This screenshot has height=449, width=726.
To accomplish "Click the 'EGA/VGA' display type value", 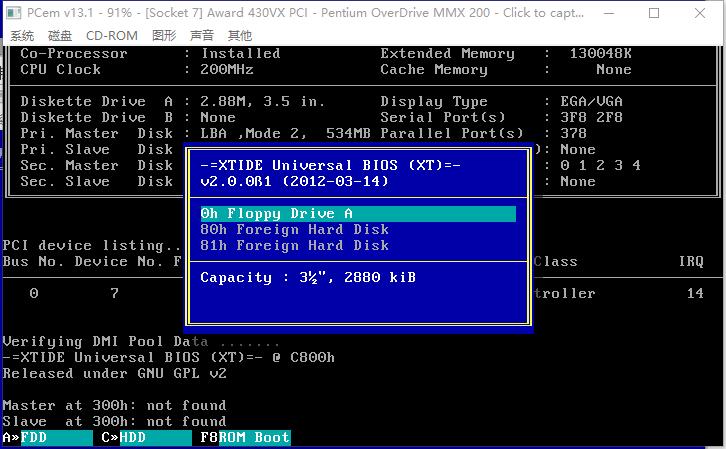I will (591, 101).
